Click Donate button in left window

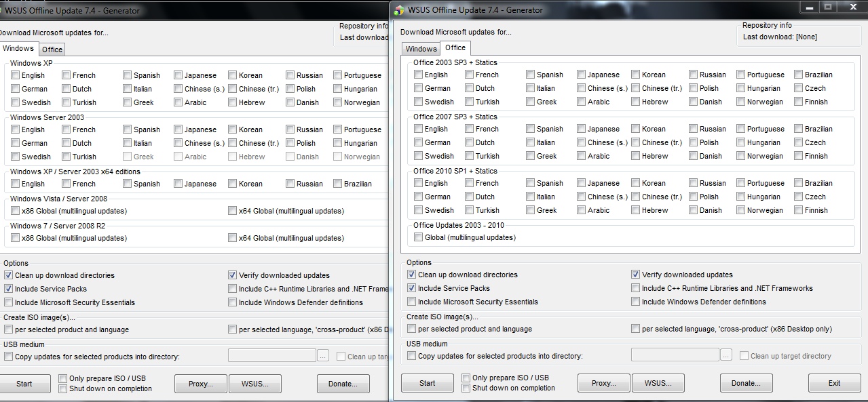(343, 384)
